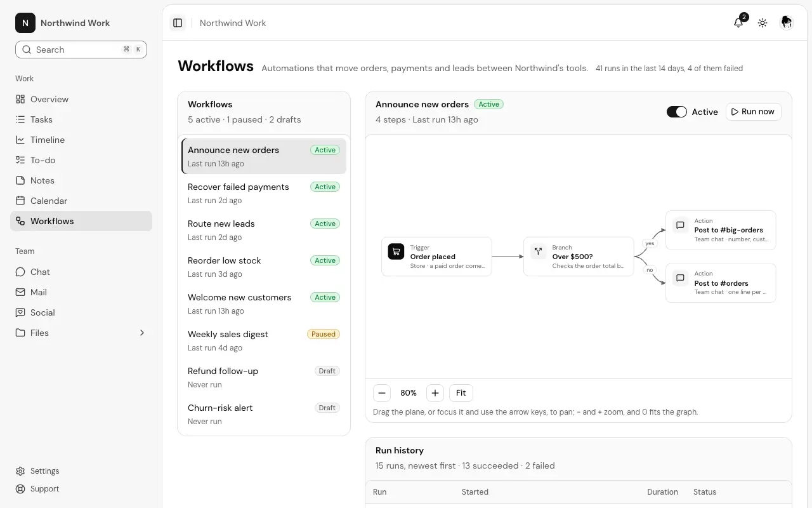This screenshot has height=508, width=812.
Task: Open the Notes document icon
Action: 20,180
